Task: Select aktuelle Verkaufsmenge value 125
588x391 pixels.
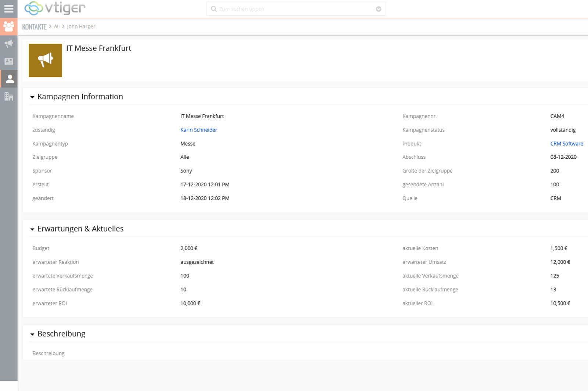Action: point(554,276)
